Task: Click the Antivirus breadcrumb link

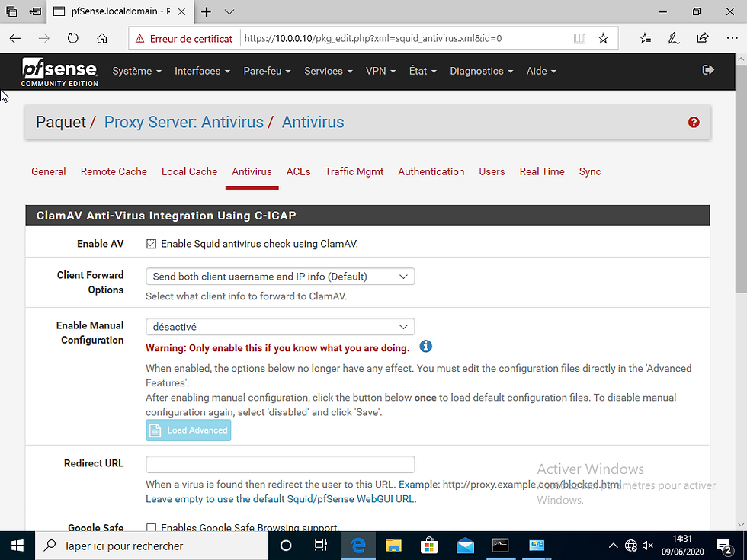Action: 313,123
